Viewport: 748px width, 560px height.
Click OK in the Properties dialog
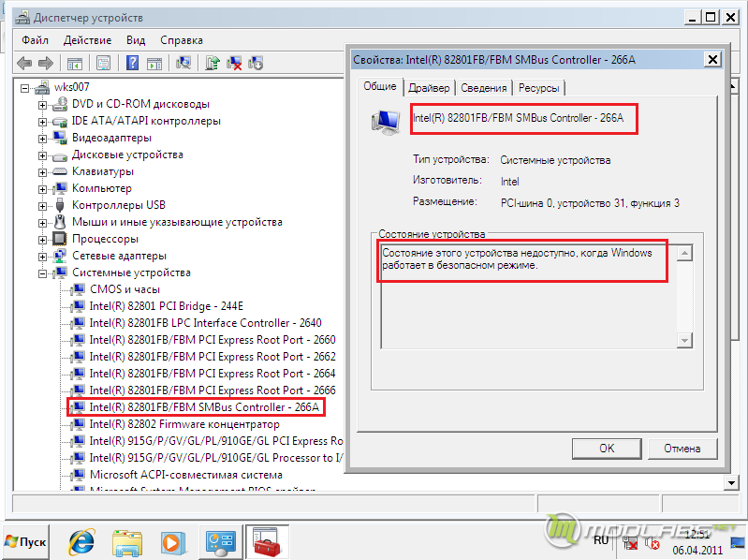[607, 449]
